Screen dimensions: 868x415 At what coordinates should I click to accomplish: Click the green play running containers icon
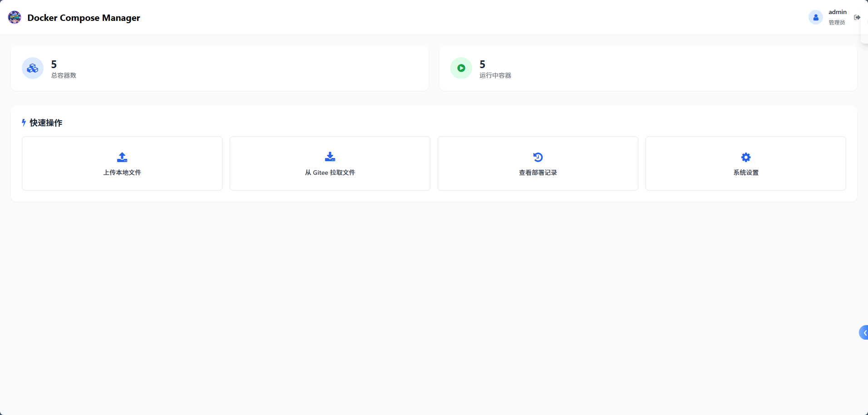(x=461, y=68)
